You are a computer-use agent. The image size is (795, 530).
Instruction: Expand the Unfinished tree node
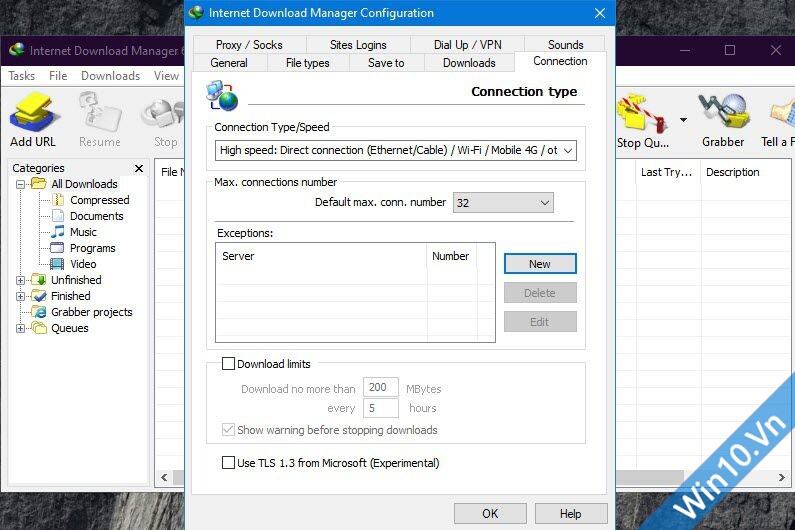point(20,280)
